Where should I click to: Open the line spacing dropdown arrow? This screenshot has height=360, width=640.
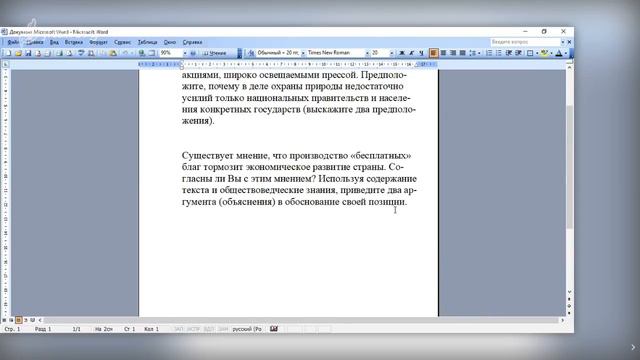(479, 53)
